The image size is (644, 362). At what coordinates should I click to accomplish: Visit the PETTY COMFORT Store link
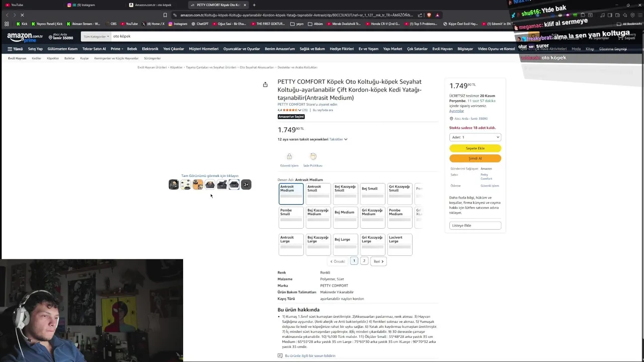click(x=307, y=105)
